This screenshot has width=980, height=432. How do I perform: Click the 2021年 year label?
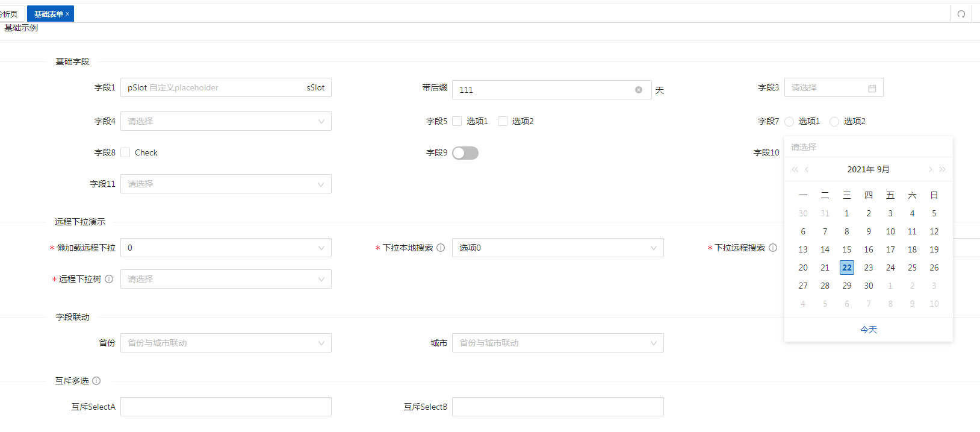(x=861, y=169)
